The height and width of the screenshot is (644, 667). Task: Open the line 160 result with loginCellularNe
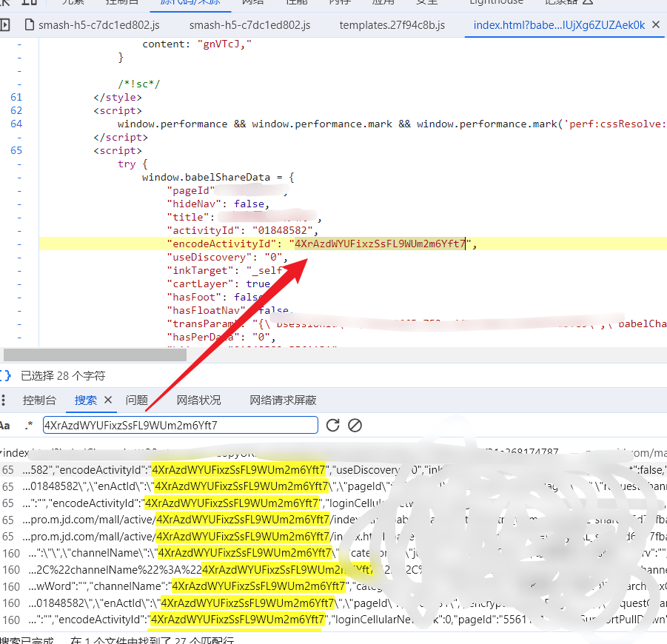pyautogui.click(x=333, y=620)
